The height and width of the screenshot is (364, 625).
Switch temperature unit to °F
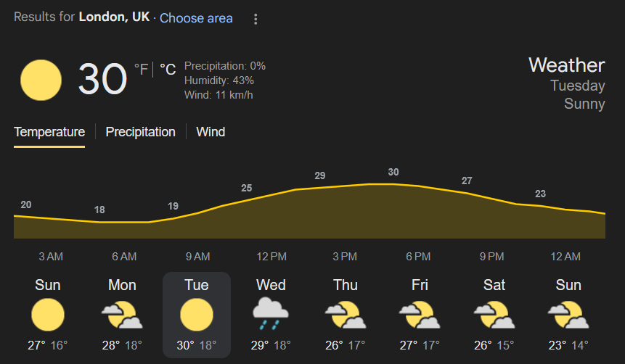coord(141,70)
